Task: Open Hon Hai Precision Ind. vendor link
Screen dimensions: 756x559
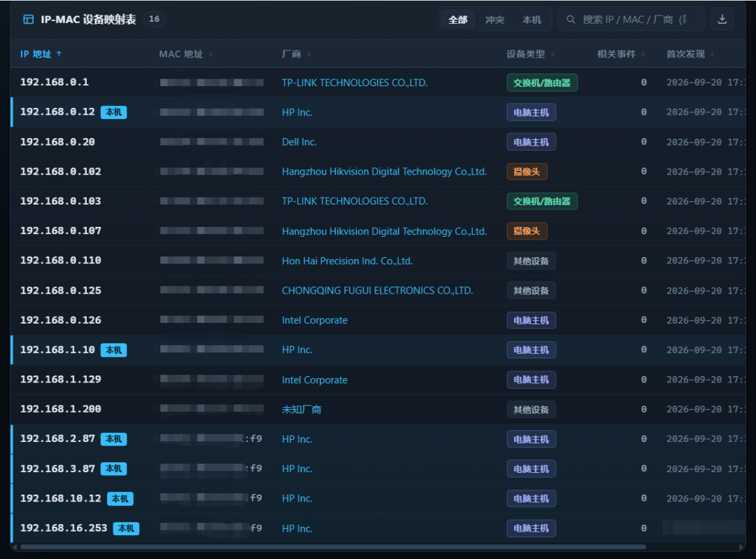Action: [347, 261]
